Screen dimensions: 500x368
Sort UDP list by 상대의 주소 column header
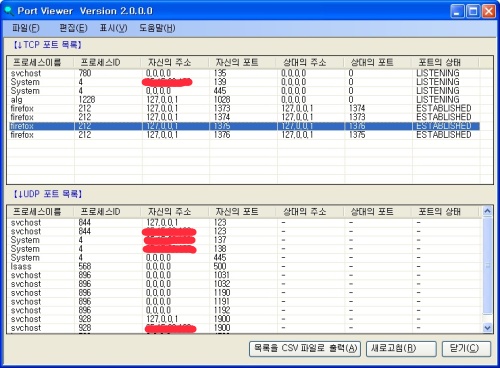[311, 212]
